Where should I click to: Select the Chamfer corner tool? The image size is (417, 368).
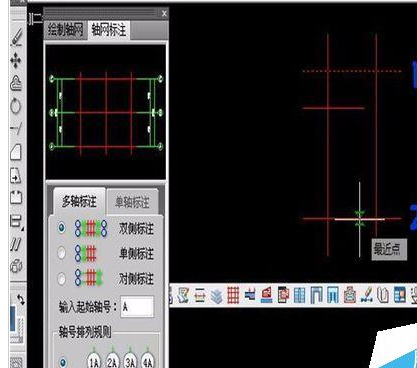pos(16,152)
